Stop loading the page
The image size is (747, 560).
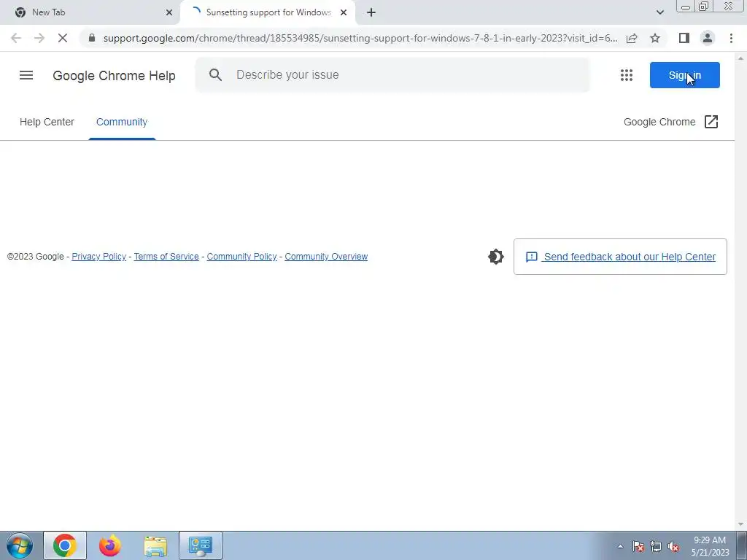63,38
